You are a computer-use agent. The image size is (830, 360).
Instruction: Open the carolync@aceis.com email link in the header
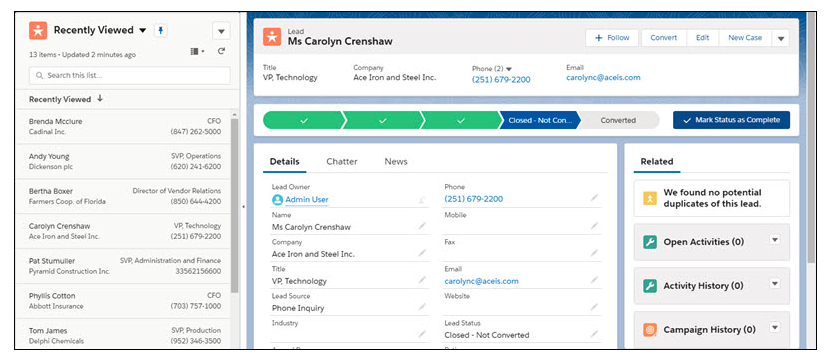tap(603, 77)
